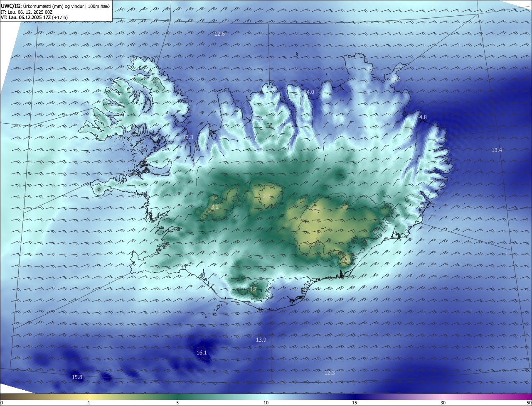Click the 12.6 value north of Iceland

coord(219,34)
